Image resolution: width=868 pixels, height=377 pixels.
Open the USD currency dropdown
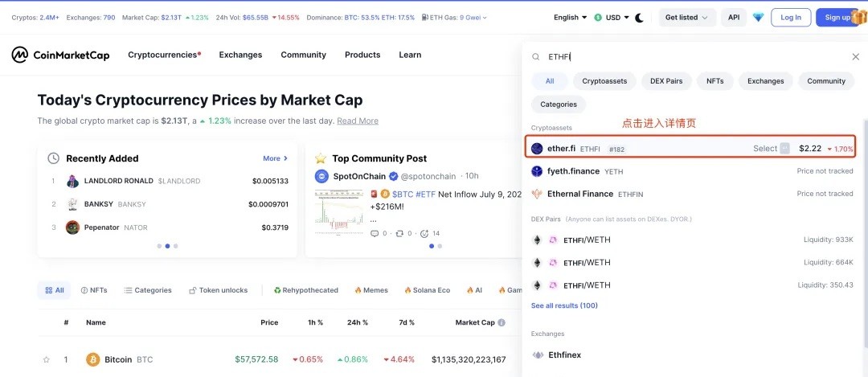click(x=612, y=18)
